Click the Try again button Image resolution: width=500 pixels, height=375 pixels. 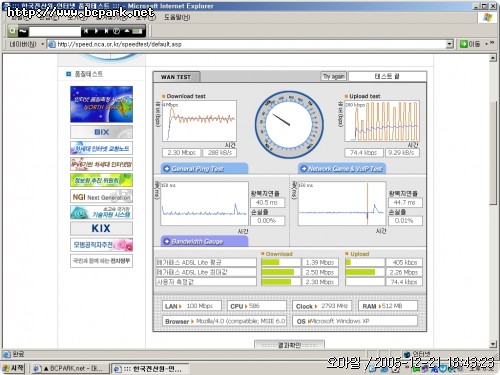pos(333,77)
